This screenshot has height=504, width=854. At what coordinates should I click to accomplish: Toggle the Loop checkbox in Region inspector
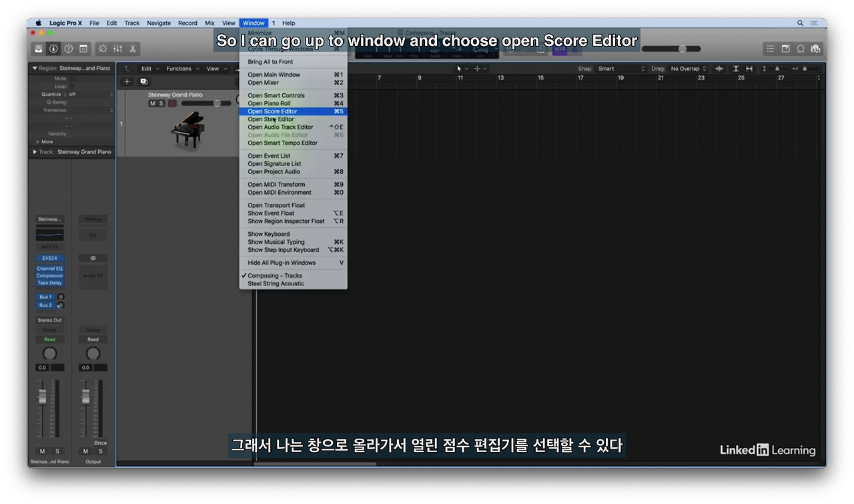pos(72,87)
